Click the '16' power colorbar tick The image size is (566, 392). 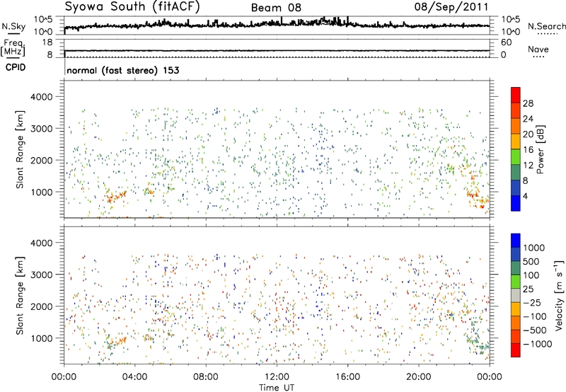pos(528,150)
